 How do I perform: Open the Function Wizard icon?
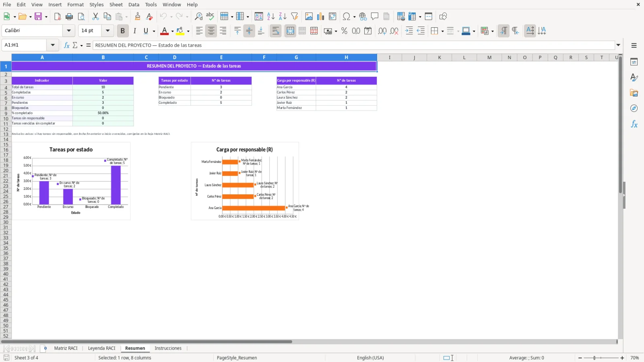click(x=67, y=45)
